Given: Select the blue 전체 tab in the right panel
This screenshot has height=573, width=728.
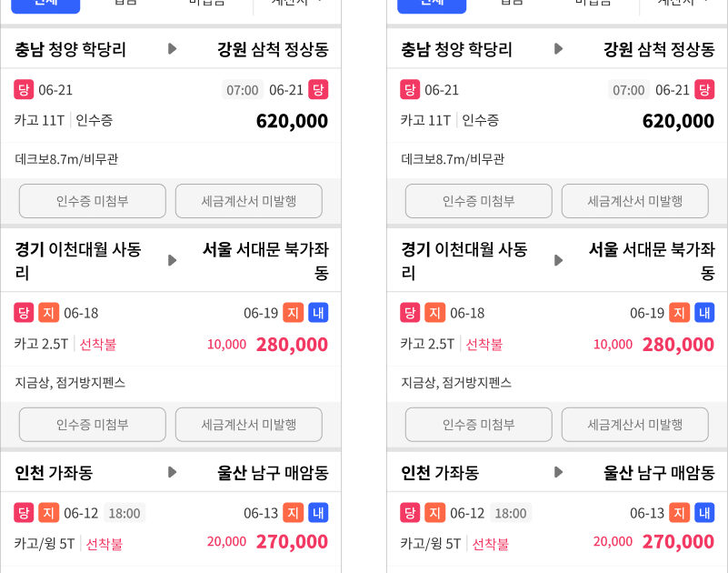Looking at the screenshot, I should pyautogui.click(x=432, y=4).
